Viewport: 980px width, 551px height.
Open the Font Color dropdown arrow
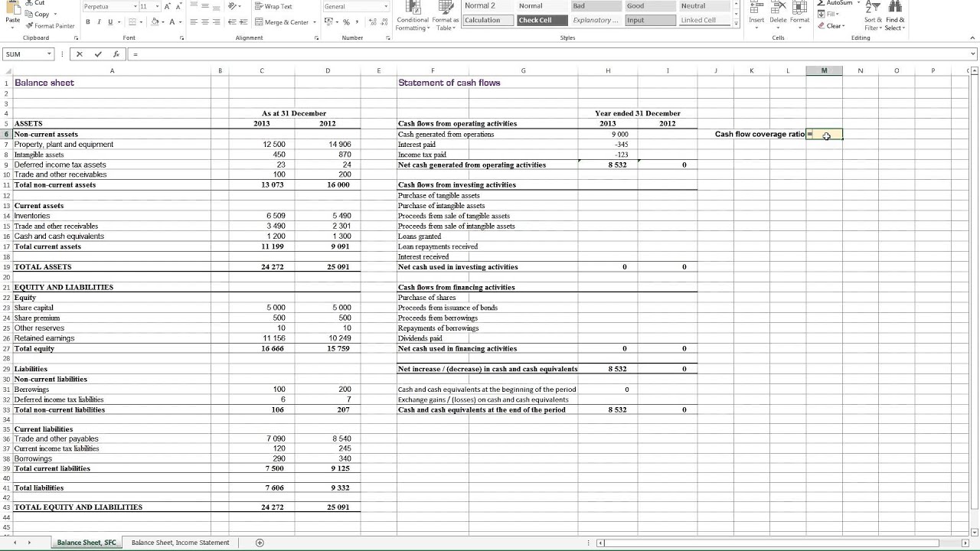click(180, 22)
